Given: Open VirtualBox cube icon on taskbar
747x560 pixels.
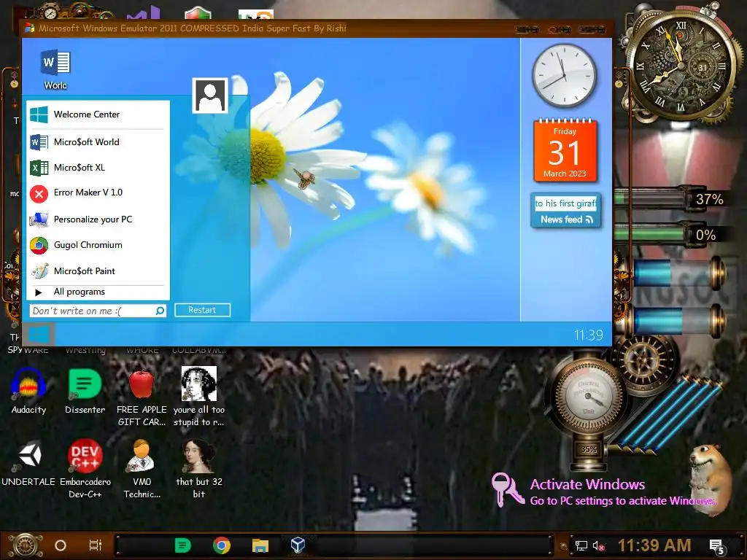Looking at the screenshot, I should click(298, 545).
